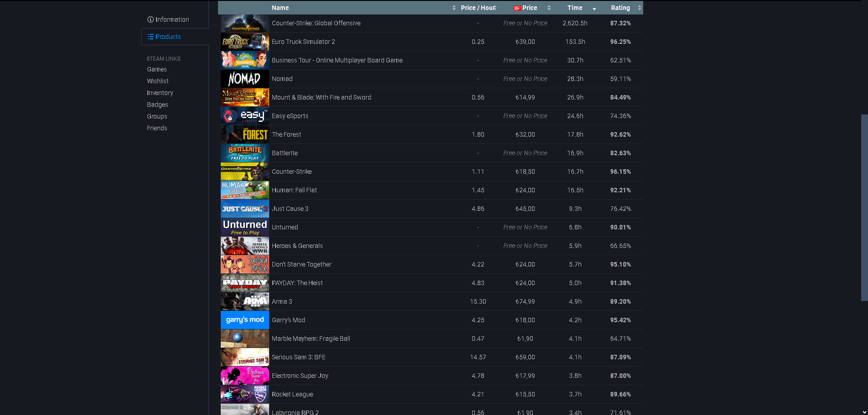Click the scrollbar down arrow
This screenshot has height=415, width=868.
pos(864,412)
